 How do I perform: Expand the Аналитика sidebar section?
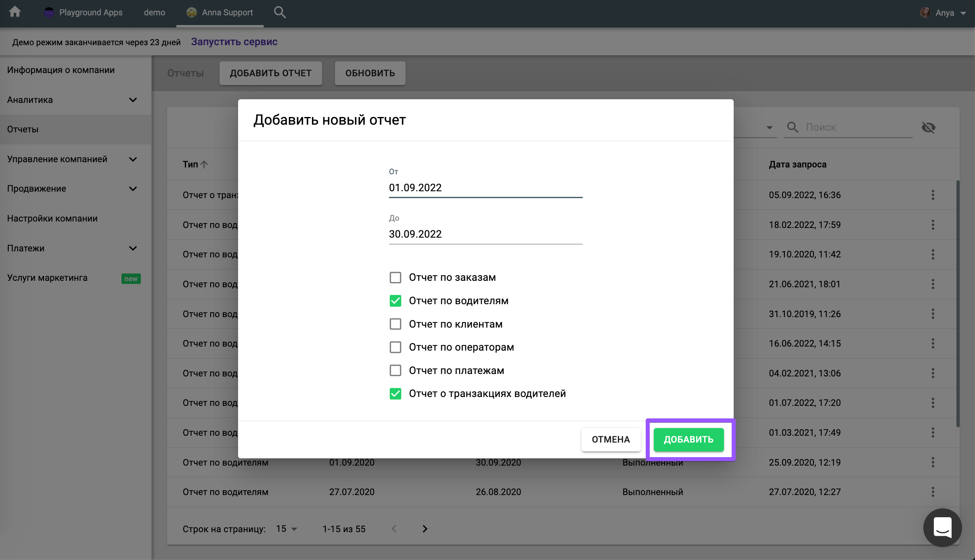(x=133, y=100)
